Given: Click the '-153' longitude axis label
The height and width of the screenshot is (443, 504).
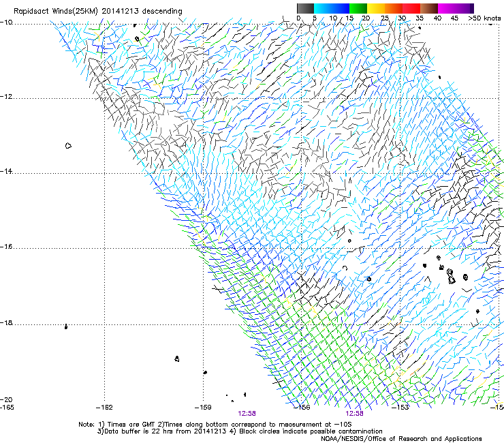Looking at the screenshot, I should pos(400,408).
